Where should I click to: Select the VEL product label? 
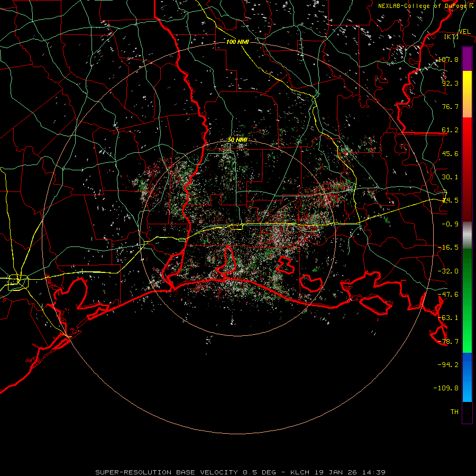pyautogui.click(x=464, y=32)
